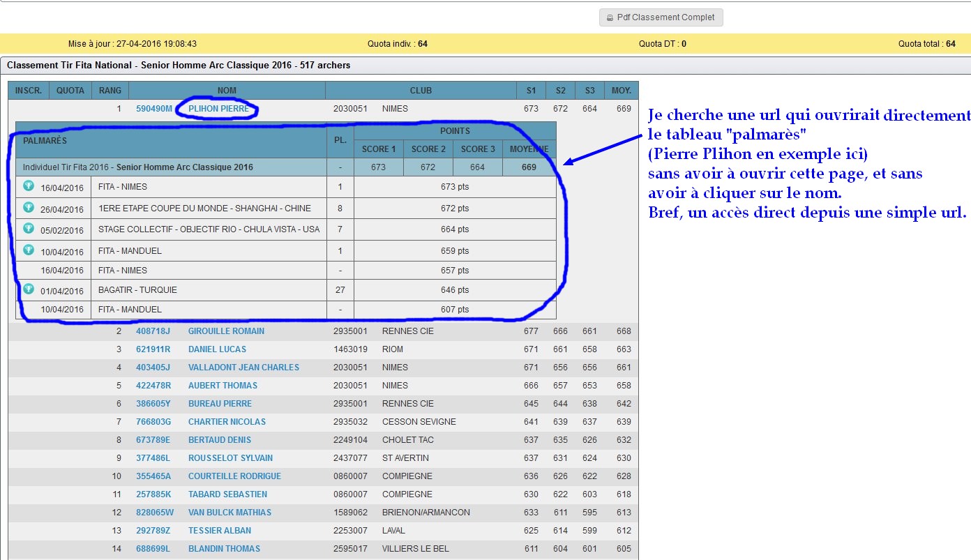Click the 'Quota indiv. : 64' status text
Viewport: 971px width, 560px height.
coord(398,44)
